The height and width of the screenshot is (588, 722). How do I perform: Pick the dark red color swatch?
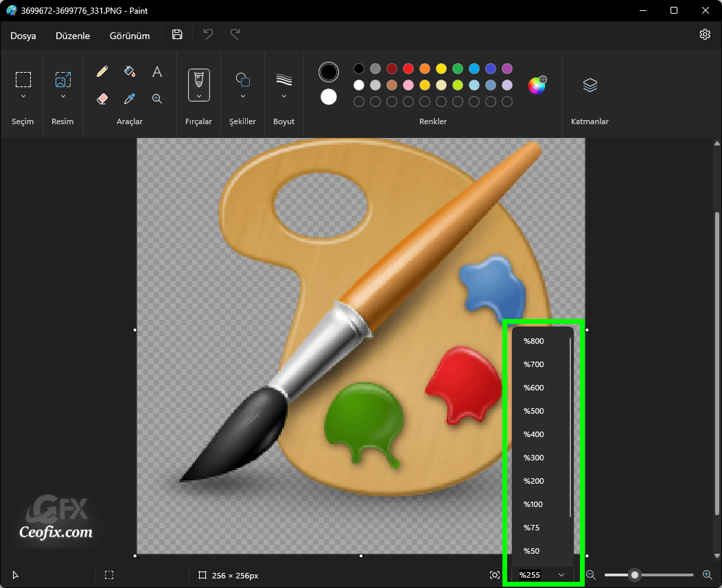coord(392,69)
